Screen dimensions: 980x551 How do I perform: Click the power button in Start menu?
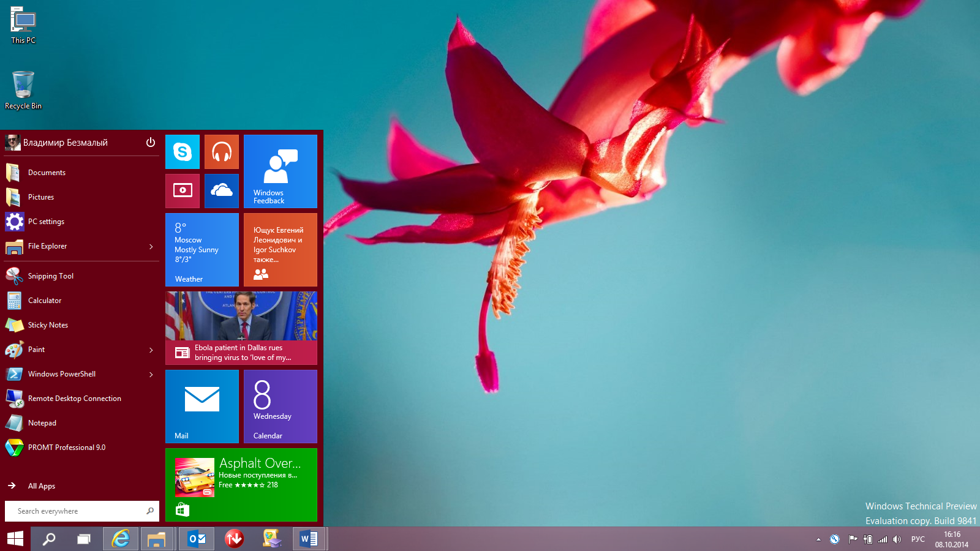pos(151,143)
